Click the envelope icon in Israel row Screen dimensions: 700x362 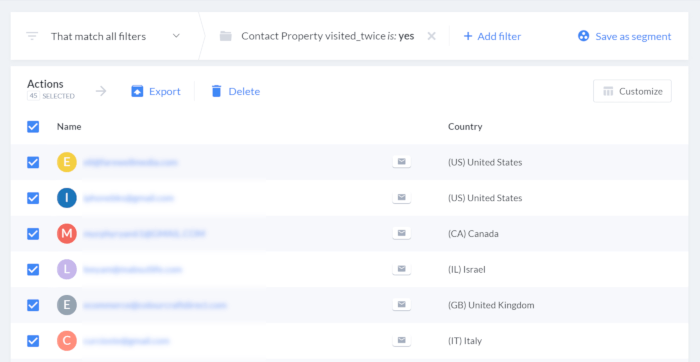point(401,269)
